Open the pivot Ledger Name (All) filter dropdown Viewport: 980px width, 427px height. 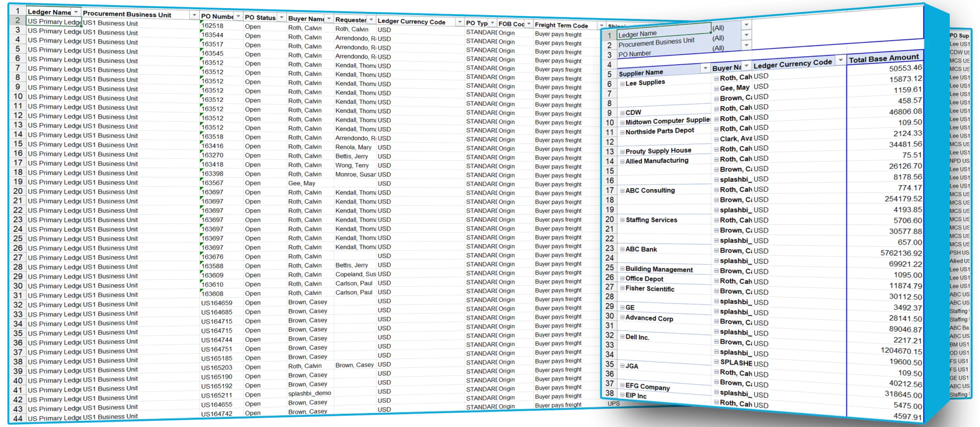[x=746, y=25]
